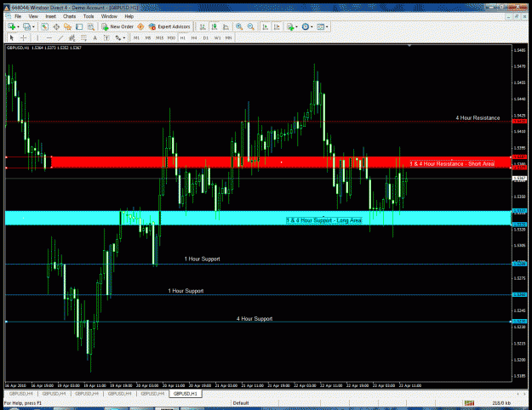Switch chart to line chart style
This screenshot has width=532, height=410.
coord(226,26)
